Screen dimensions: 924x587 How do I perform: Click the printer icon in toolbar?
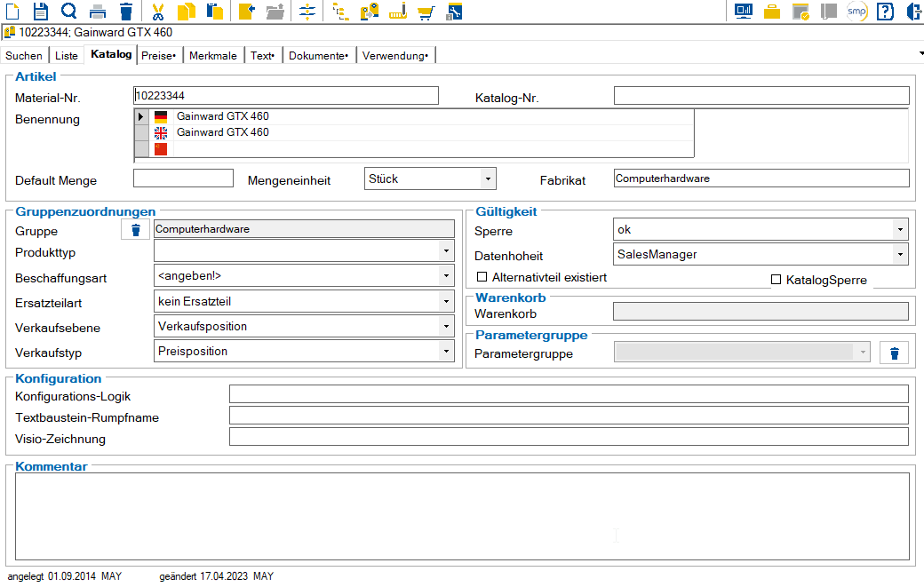click(x=98, y=12)
